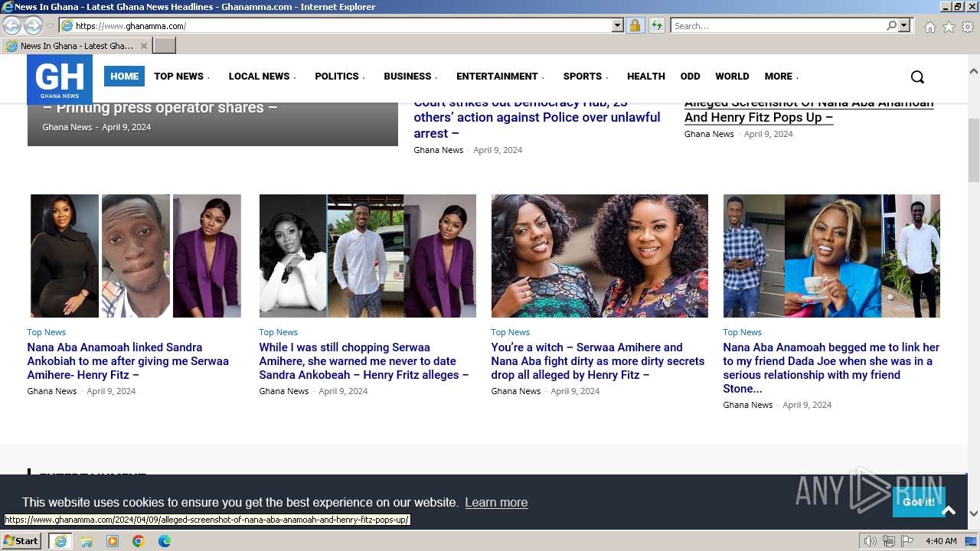Go to the HOME menu item
Screen dimensions: 980x551
click(124, 77)
